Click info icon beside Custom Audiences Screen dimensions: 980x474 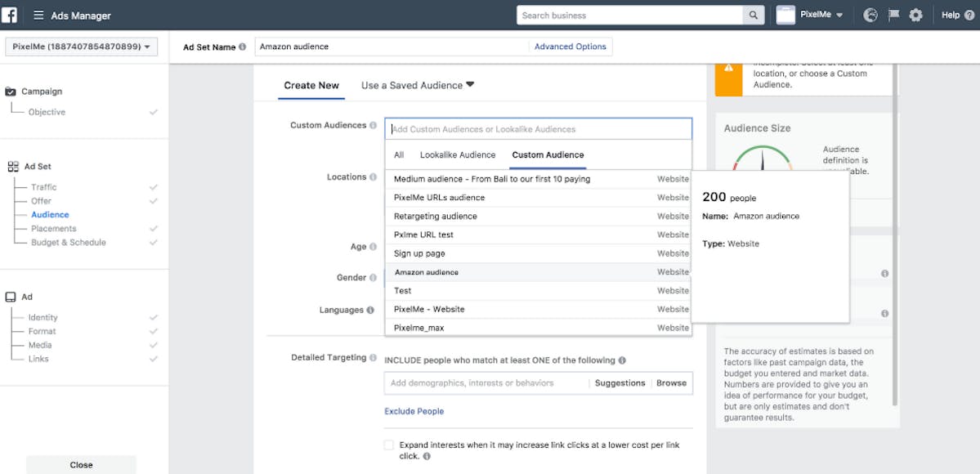point(374,125)
